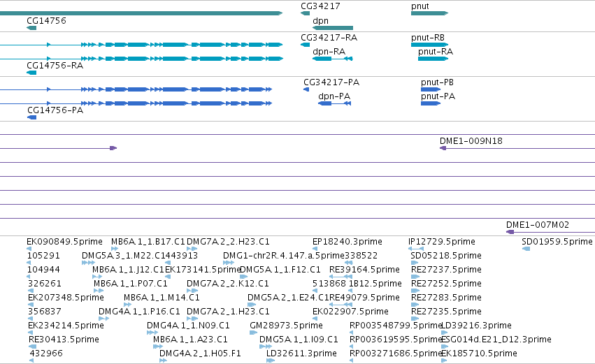The width and height of the screenshot is (595, 364).
Task: Click the DMG7A.2_2.H23.C1 EST label
Action: 228,241
